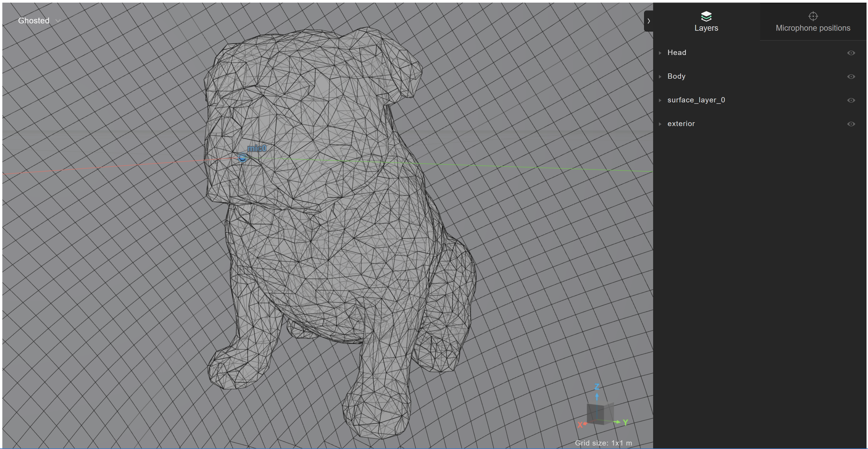
Task: Click the orientation cube in the gizmo
Action: pos(600,413)
